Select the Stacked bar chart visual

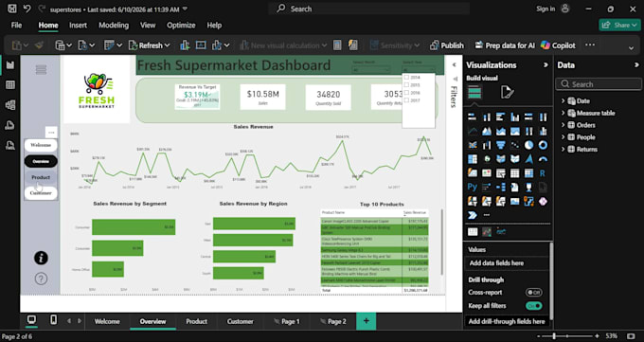coord(473,117)
